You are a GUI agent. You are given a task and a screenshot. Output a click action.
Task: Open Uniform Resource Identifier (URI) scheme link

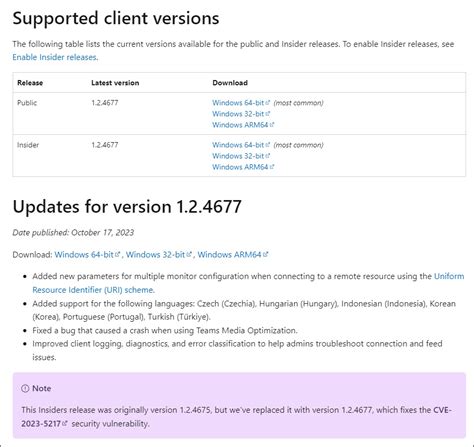point(248,283)
